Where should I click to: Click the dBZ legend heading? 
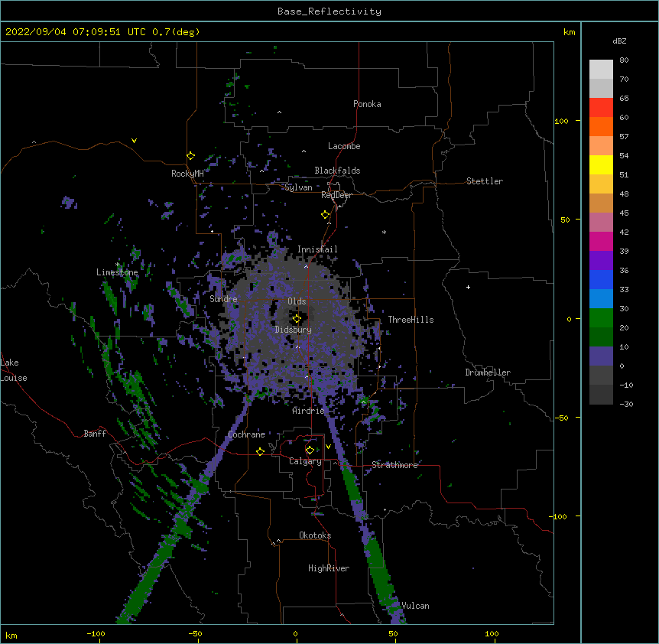coord(619,41)
